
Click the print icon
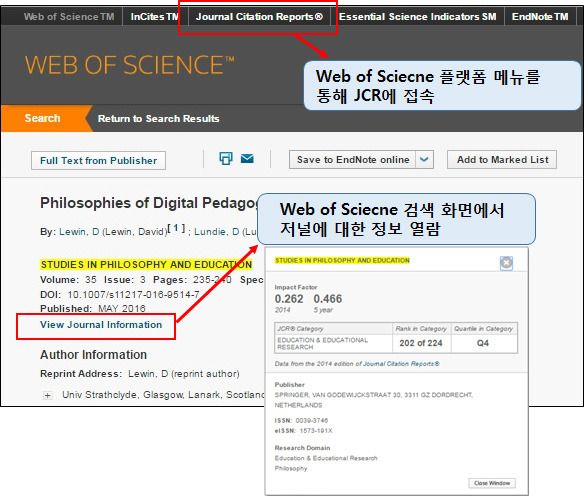pos(226,159)
